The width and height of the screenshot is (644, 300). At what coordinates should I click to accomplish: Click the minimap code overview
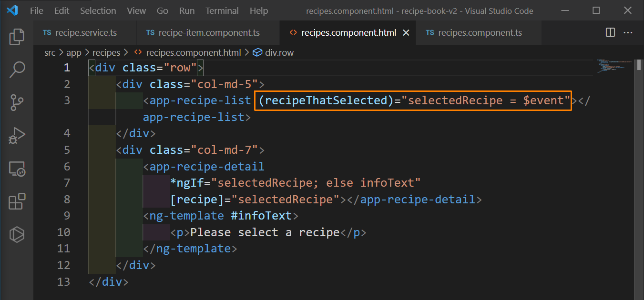(x=614, y=67)
